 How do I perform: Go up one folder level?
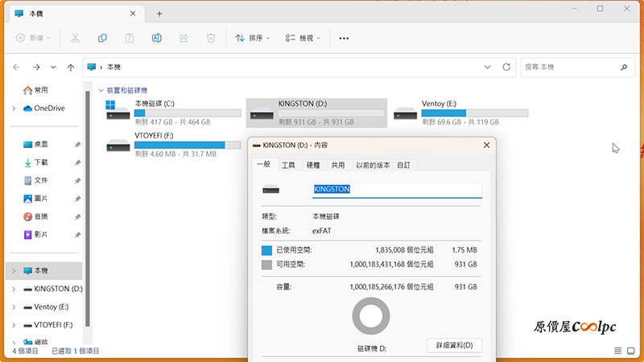pos(71,68)
